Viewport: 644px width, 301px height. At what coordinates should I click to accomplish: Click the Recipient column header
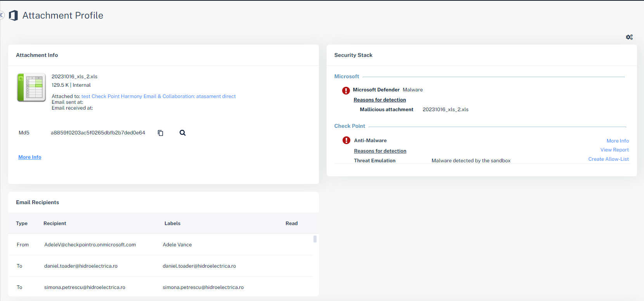click(55, 224)
